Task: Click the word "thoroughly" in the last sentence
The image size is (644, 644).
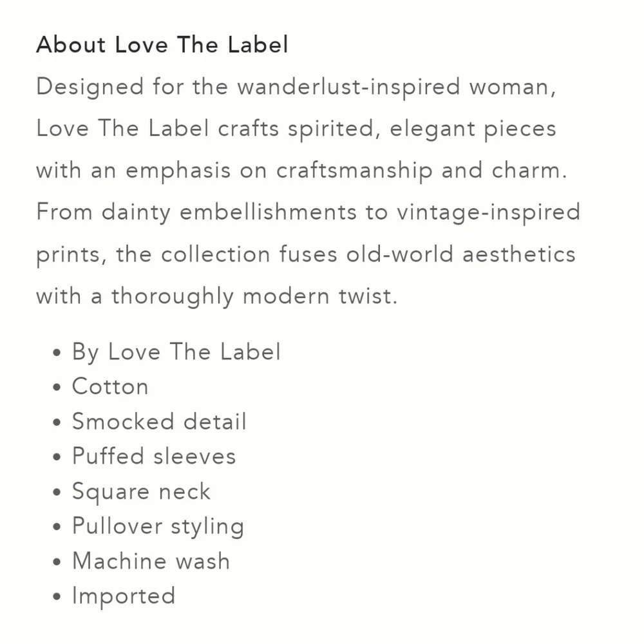Action: point(173,297)
